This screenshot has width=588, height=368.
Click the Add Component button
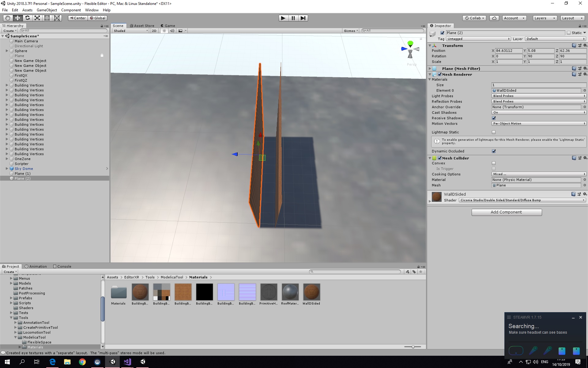[x=506, y=212]
